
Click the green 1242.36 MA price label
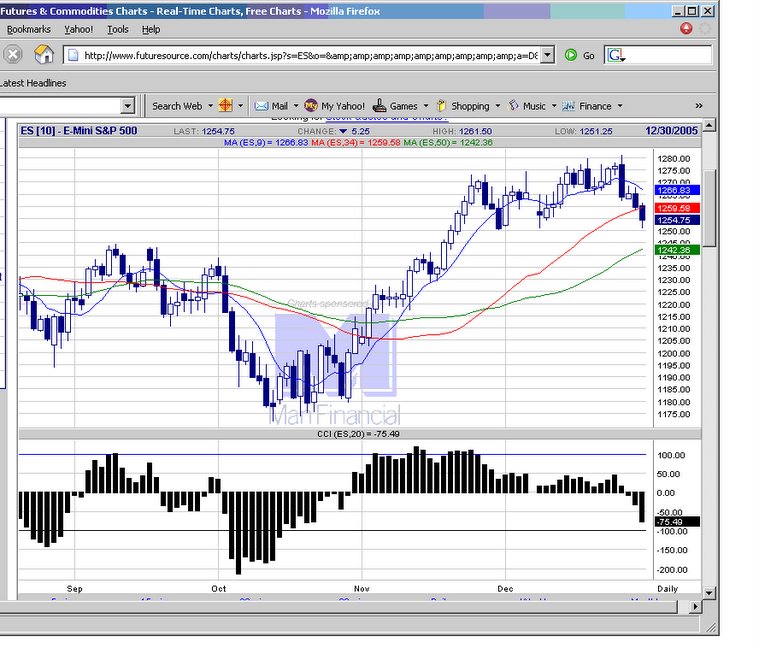coord(677,250)
